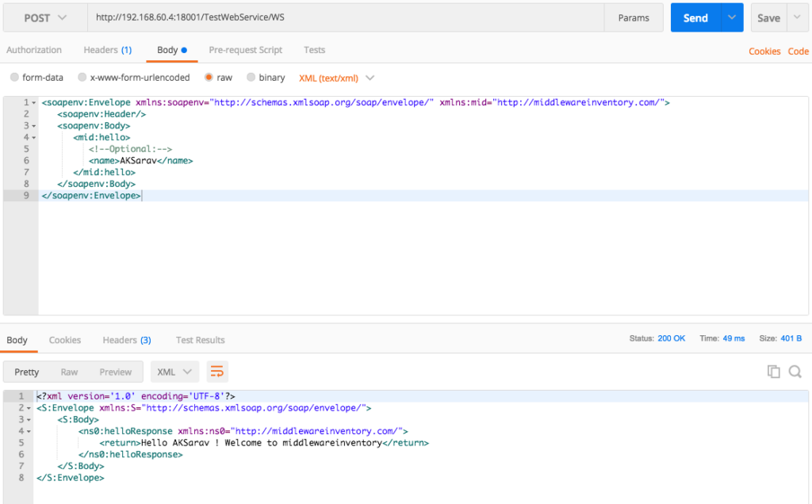Collapse the mid:hello fold arrow
This screenshot has width=812, height=504.
(x=33, y=137)
